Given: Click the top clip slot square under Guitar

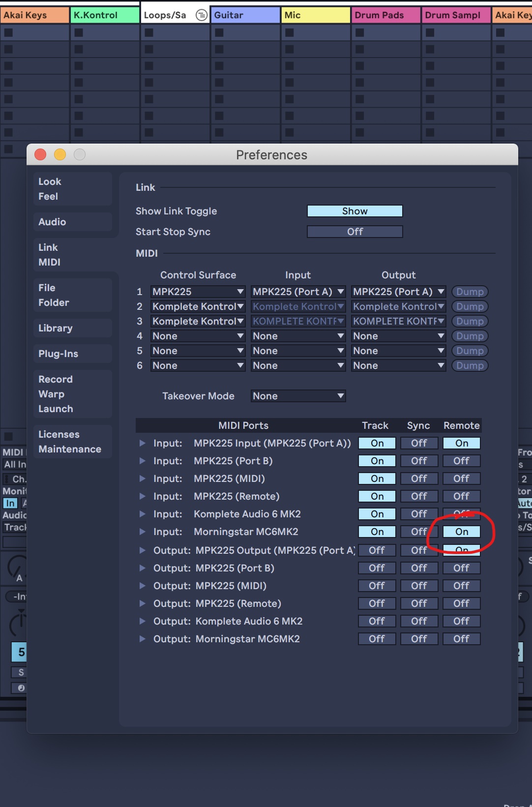Looking at the screenshot, I should tap(219, 32).
